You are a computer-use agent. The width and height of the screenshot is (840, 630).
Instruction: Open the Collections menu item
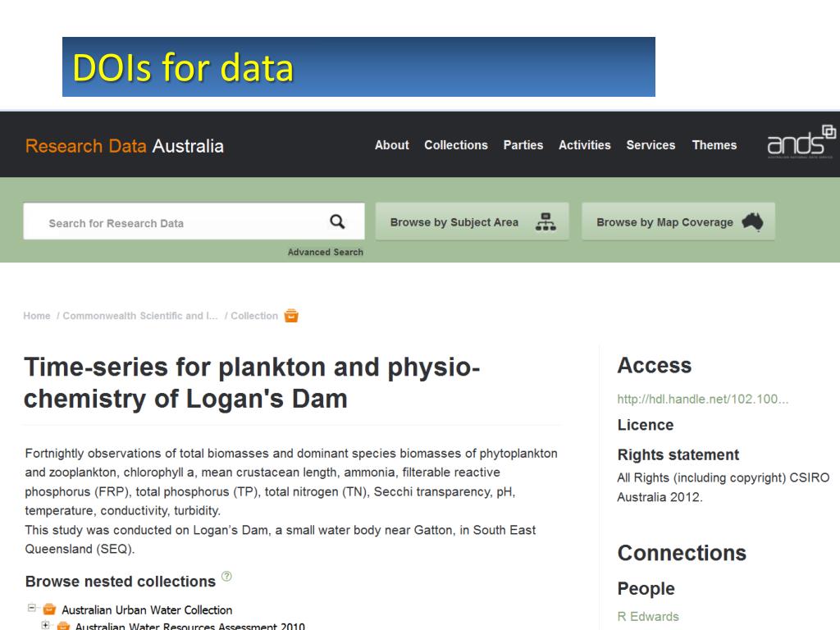click(x=456, y=145)
